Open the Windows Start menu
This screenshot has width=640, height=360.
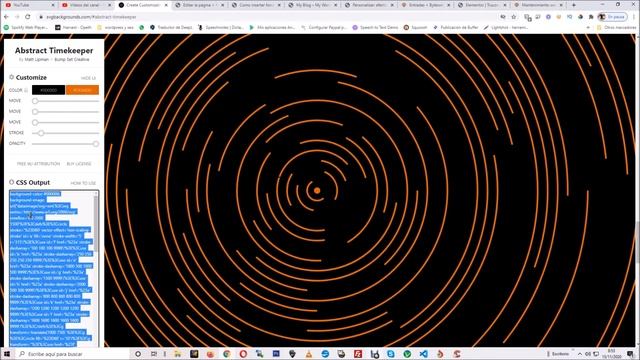coord(7,354)
